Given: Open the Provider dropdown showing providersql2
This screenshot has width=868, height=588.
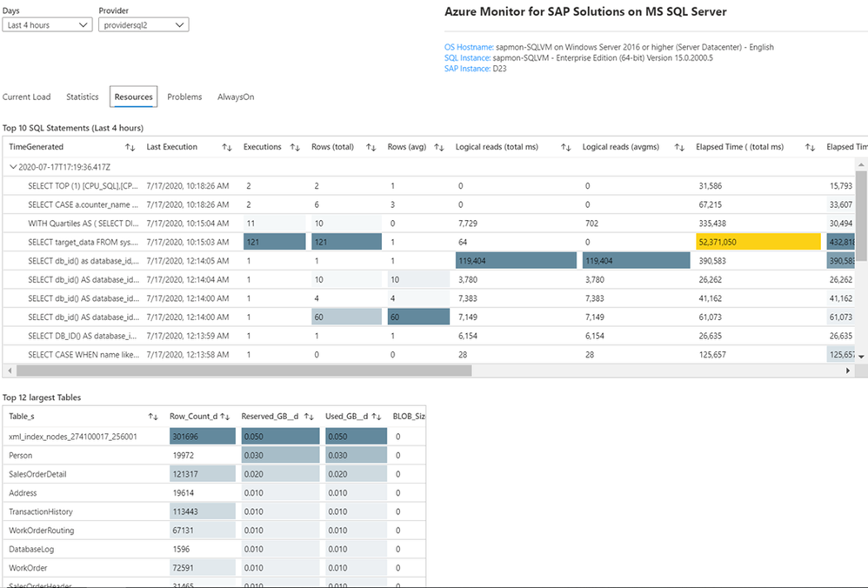Looking at the screenshot, I should (x=143, y=25).
